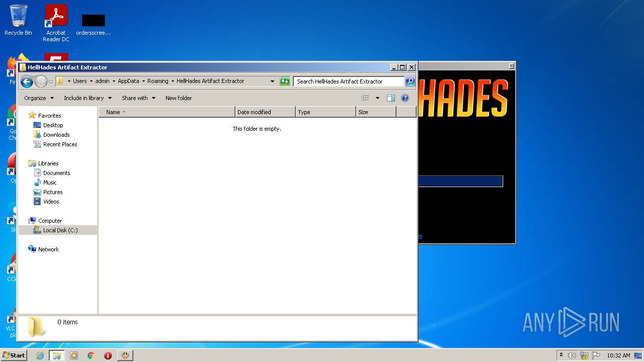This screenshot has width=644, height=362.
Task: Show hidden tray icons arrow
Action: [x=561, y=355]
